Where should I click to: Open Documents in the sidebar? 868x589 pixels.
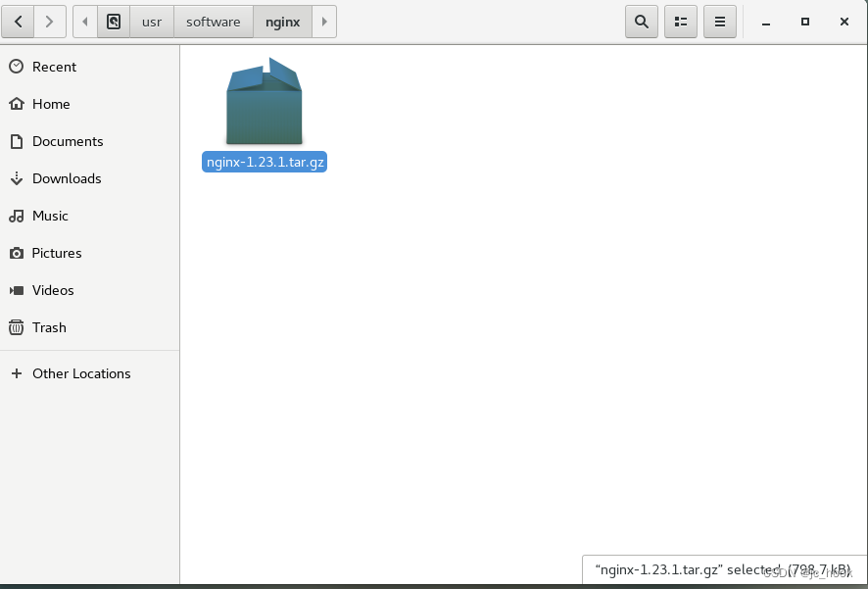90,141
